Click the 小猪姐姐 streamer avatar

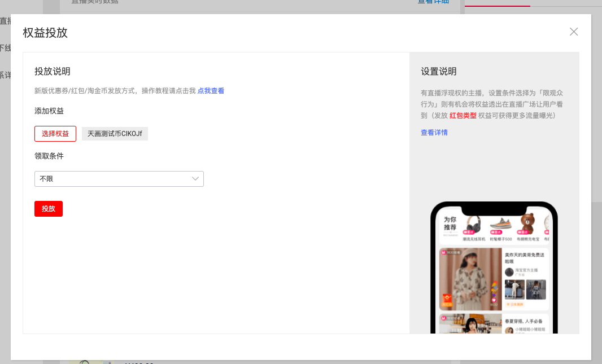[x=509, y=330]
